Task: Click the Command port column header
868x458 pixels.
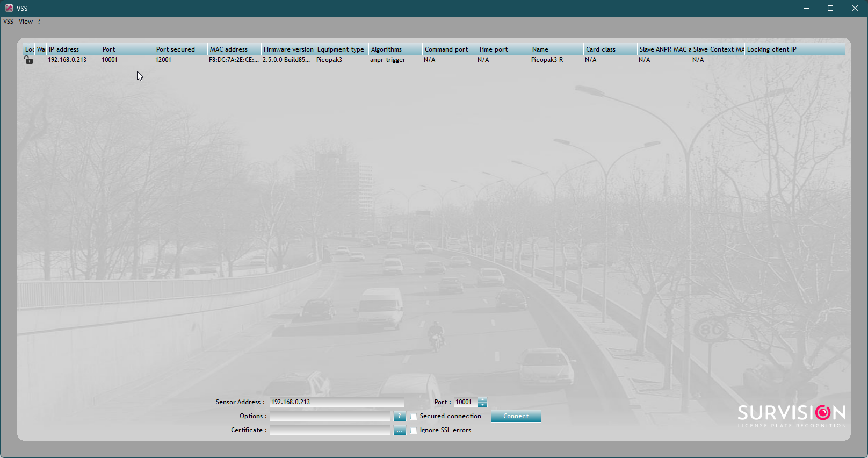Action: [x=449, y=49]
